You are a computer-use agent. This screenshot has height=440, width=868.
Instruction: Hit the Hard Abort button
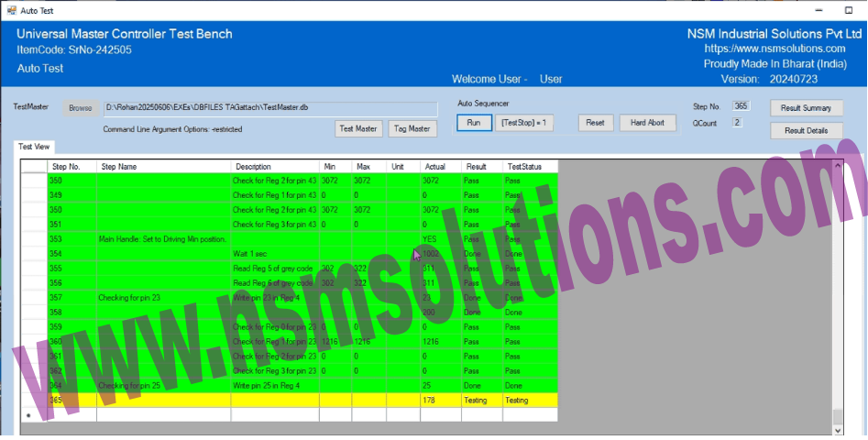(x=647, y=123)
